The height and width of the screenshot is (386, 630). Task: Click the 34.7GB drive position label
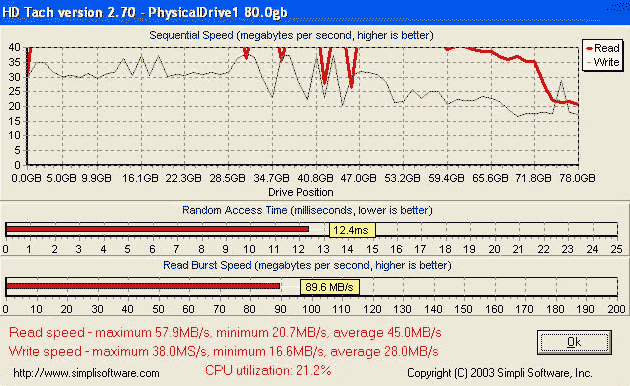pyautogui.click(x=271, y=178)
